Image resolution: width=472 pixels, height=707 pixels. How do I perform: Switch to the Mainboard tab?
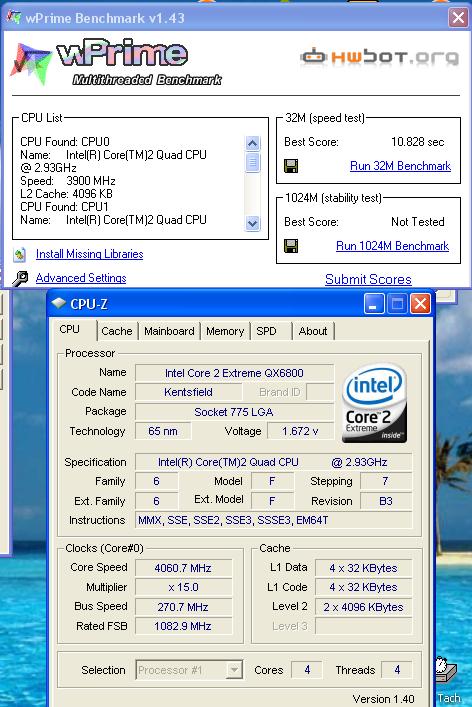point(169,331)
